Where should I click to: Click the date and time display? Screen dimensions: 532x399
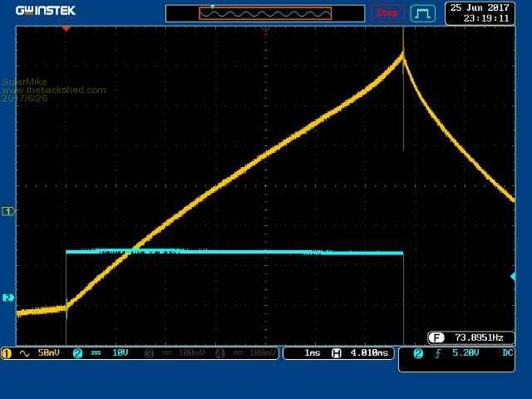coord(479,12)
